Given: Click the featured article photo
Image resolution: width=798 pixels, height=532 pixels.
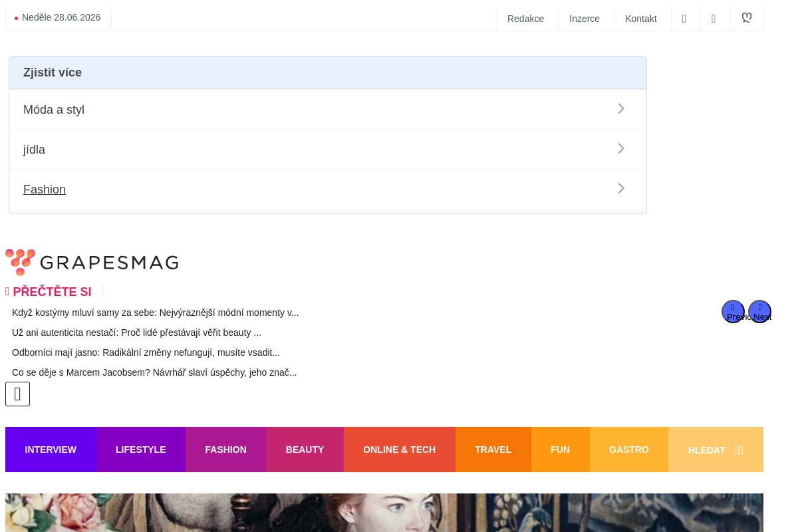Looking at the screenshot, I should (384, 513).
